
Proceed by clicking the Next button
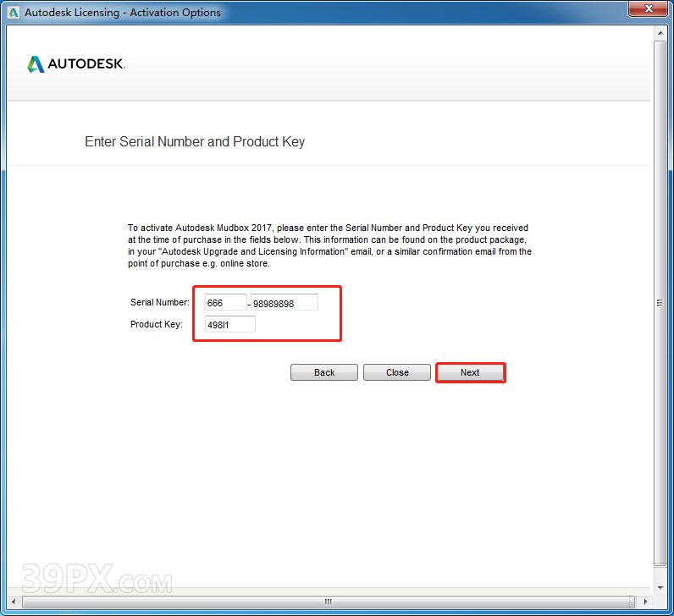[x=470, y=372]
